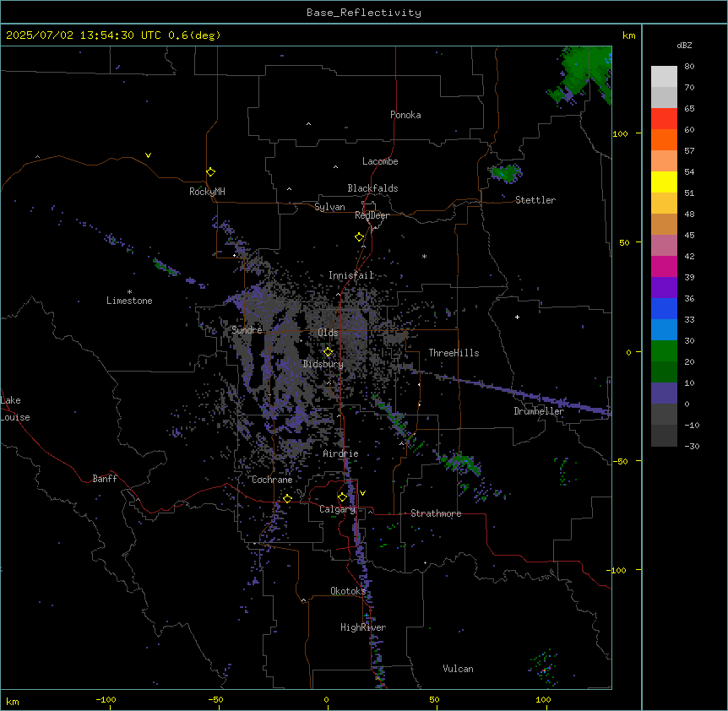Click the yellow diamond marker above Calgary label
The image size is (728, 711).
point(342,497)
